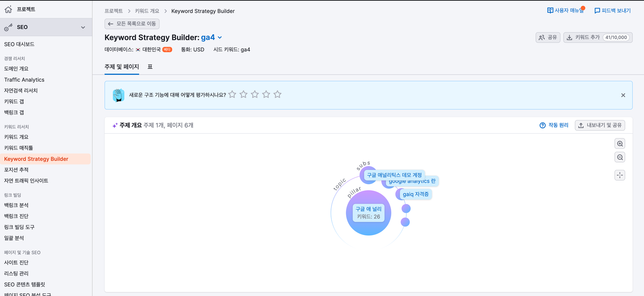This screenshot has width=644, height=296.
Task: Open Traffic Analytics
Action: pos(24,80)
